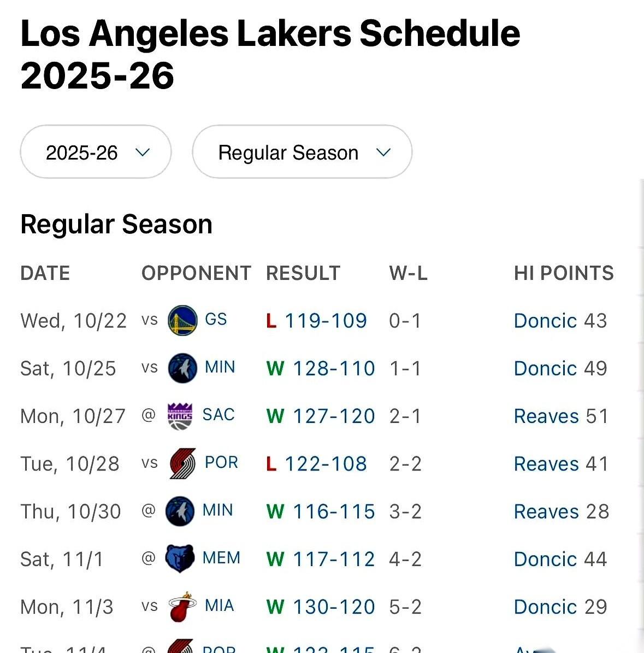
Task: Open the W 128-110 game result
Action: [333, 368]
